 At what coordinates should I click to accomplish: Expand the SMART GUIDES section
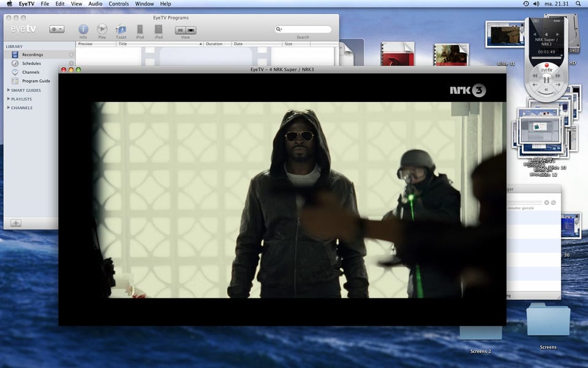[x=9, y=90]
